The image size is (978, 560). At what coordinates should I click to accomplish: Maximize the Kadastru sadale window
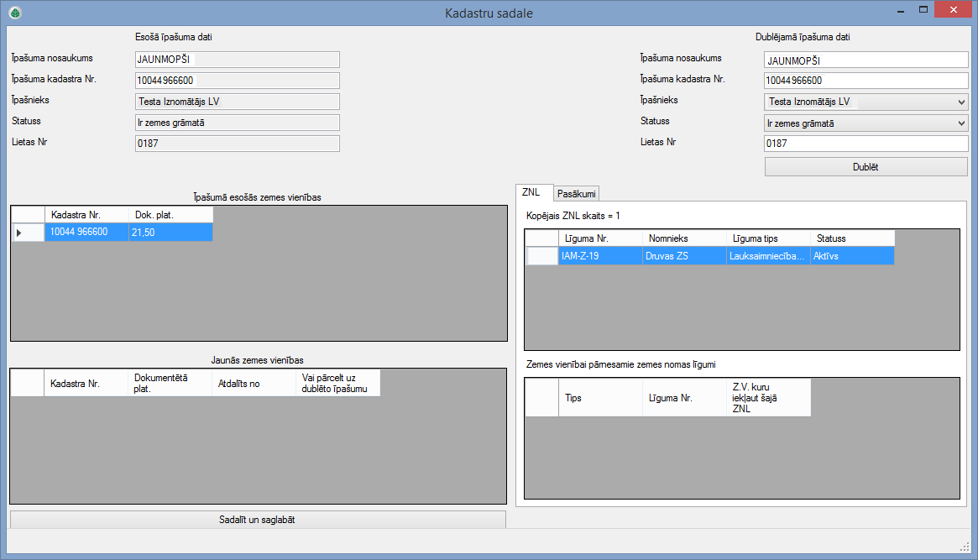[923, 10]
